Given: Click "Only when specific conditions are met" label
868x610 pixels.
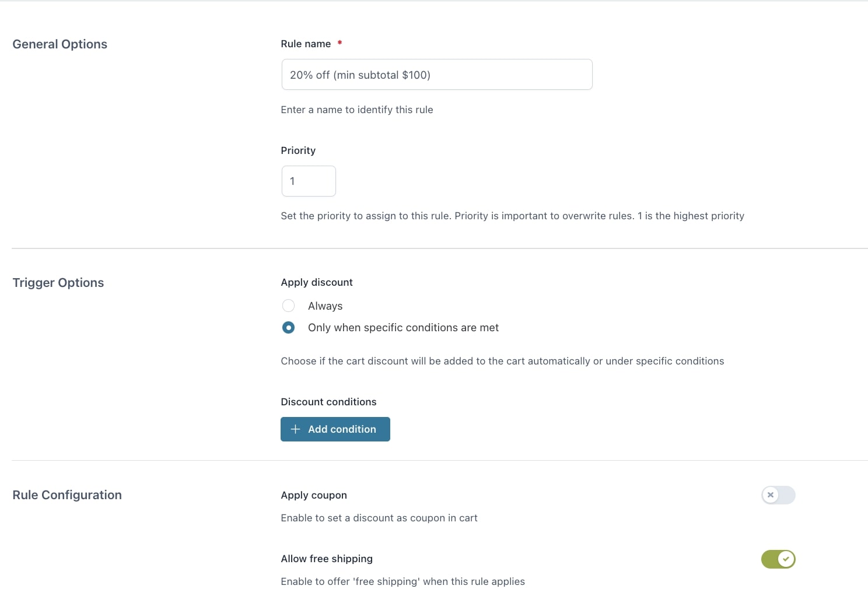Looking at the screenshot, I should tap(403, 328).
